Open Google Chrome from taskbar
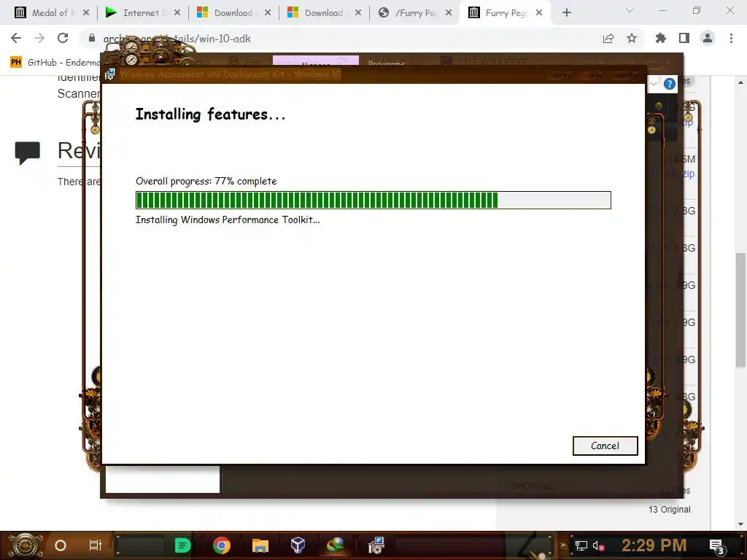This screenshot has height=560, width=747. (x=222, y=545)
